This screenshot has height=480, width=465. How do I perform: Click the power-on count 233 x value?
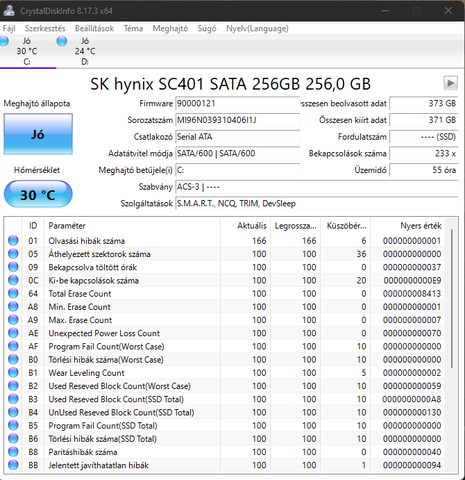coord(424,153)
